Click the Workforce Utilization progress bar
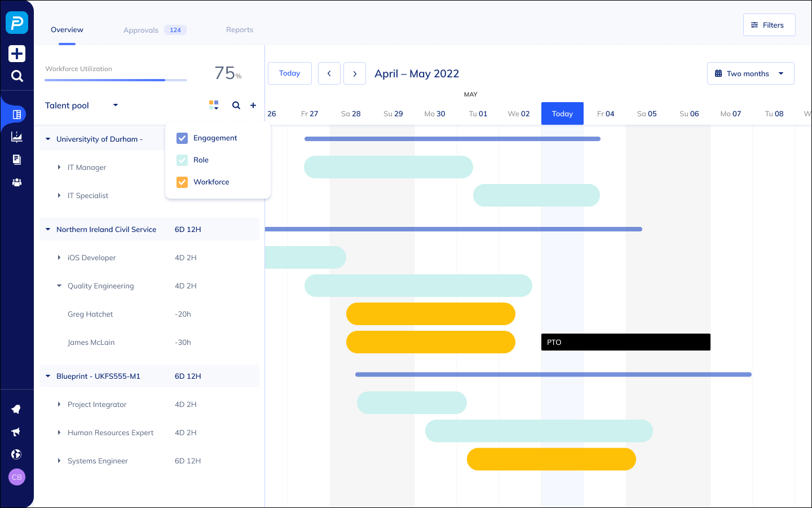 pos(116,80)
